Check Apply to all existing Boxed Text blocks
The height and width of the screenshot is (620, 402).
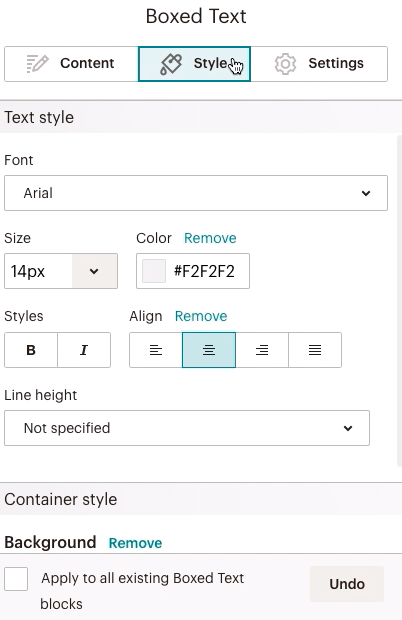[x=16, y=578]
